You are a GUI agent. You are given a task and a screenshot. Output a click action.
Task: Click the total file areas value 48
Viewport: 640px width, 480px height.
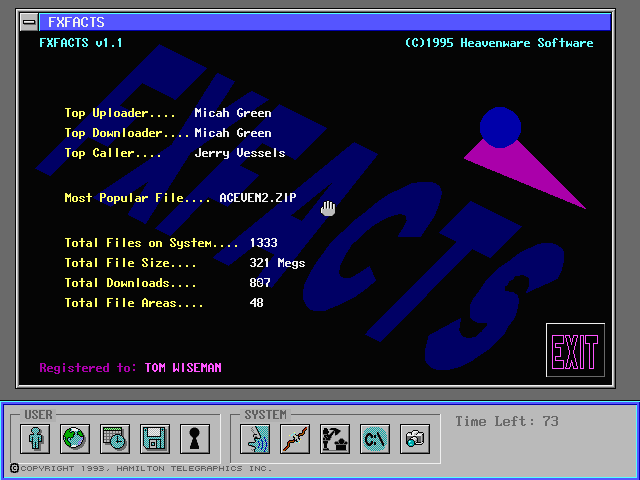tap(256, 303)
